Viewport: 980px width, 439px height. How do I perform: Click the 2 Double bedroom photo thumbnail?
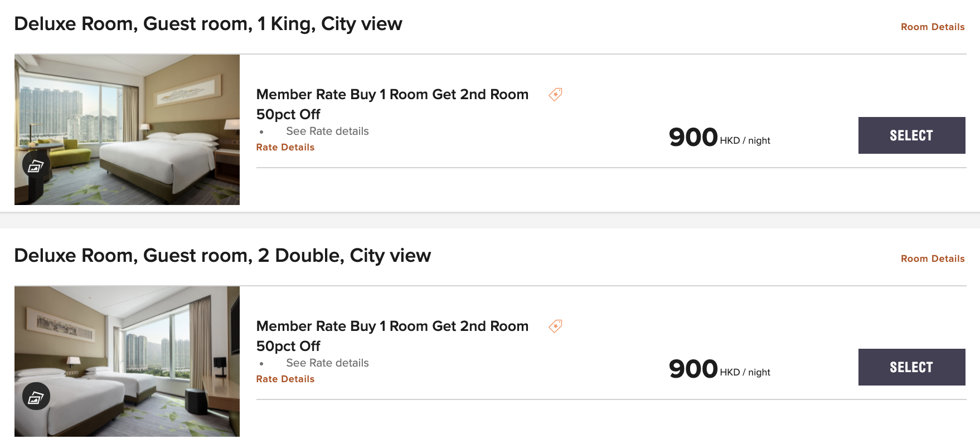(x=127, y=362)
